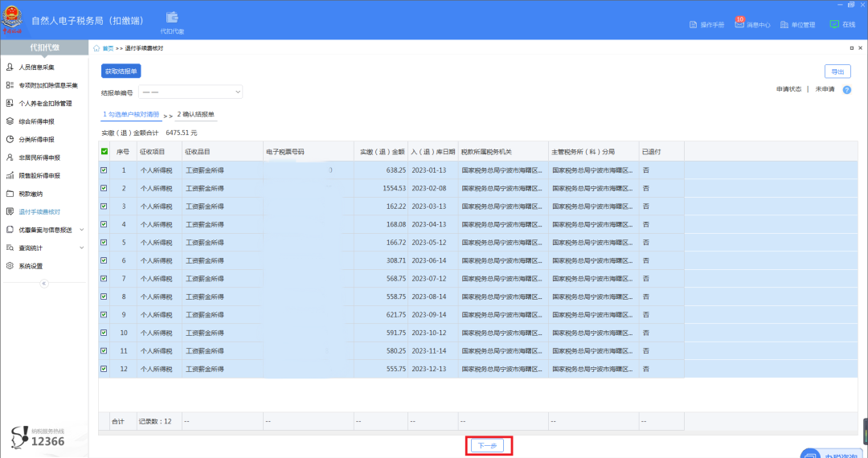
Task: Open the 操作手册 manual icon
Action: click(x=693, y=25)
